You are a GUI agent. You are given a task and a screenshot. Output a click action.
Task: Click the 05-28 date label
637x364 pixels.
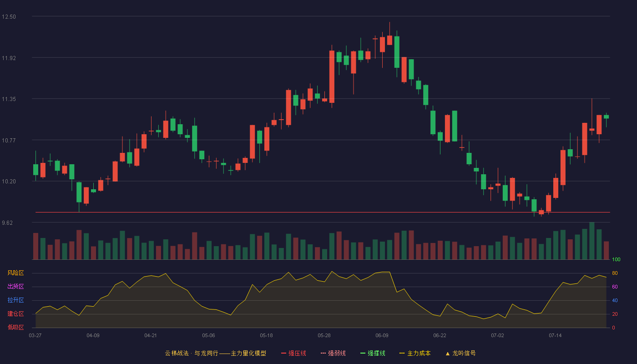(324, 335)
